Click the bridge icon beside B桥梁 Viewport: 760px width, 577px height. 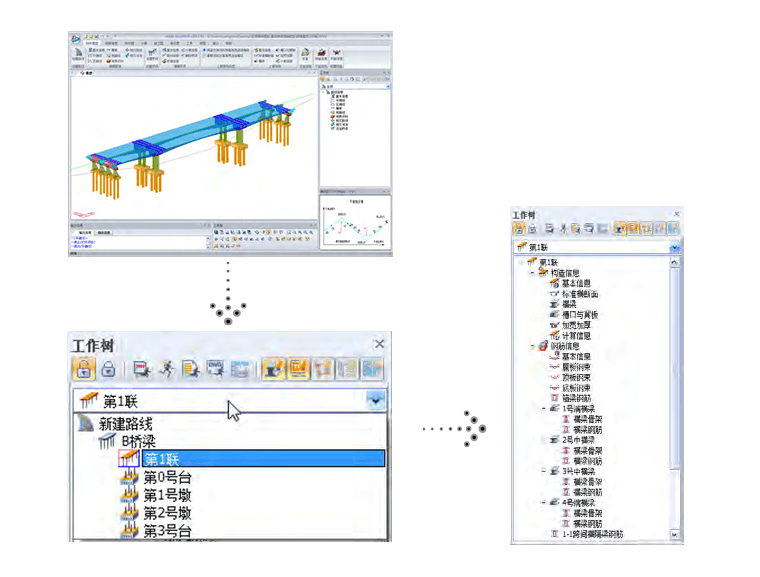[107, 441]
